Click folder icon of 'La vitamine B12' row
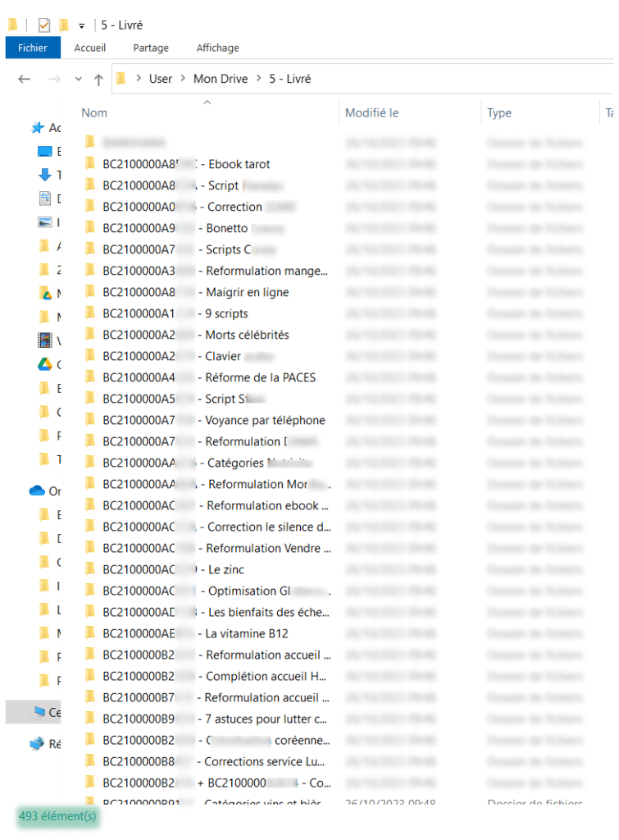Screen dimensions: 619x840 pyautogui.click(x=90, y=633)
